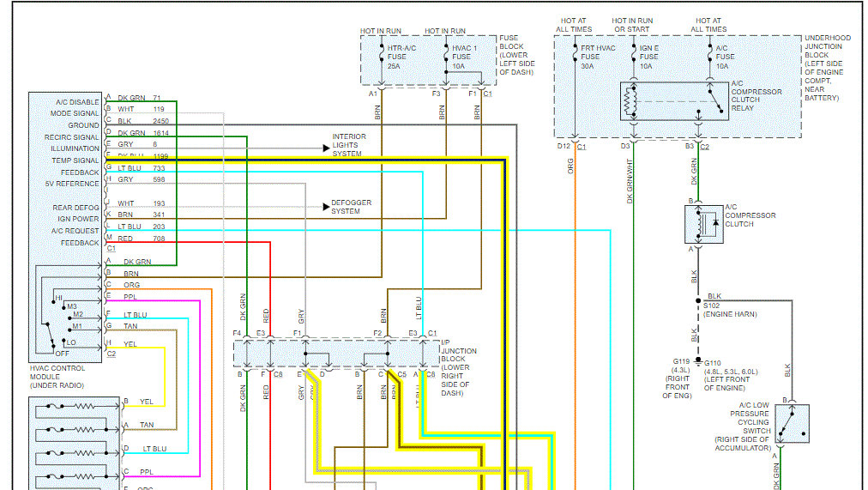The image size is (868, 490).
Task: Select the "A/C DISABLE" pin label
Action: pyautogui.click(x=77, y=102)
